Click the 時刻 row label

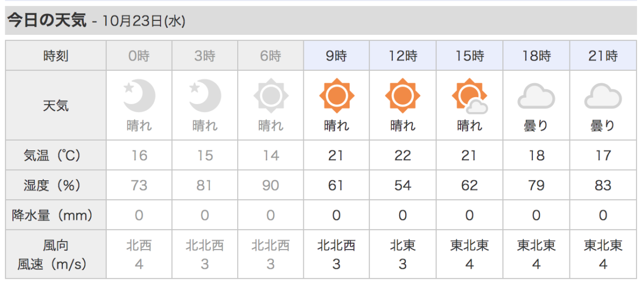pos(56,55)
